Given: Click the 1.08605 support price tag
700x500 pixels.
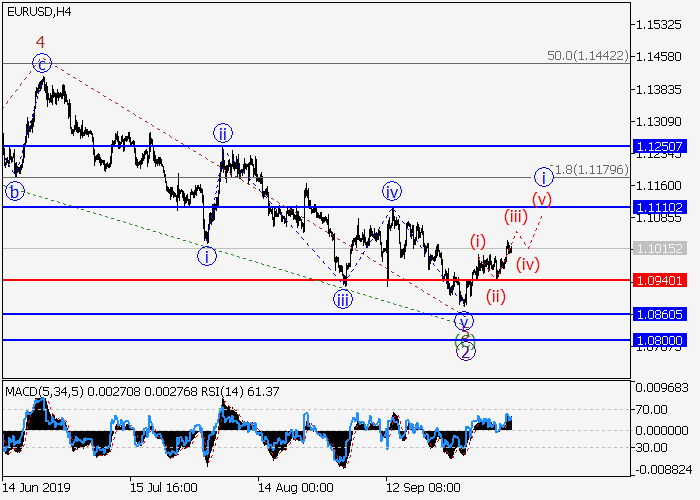Looking at the screenshot, I should pyautogui.click(x=659, y=314).
